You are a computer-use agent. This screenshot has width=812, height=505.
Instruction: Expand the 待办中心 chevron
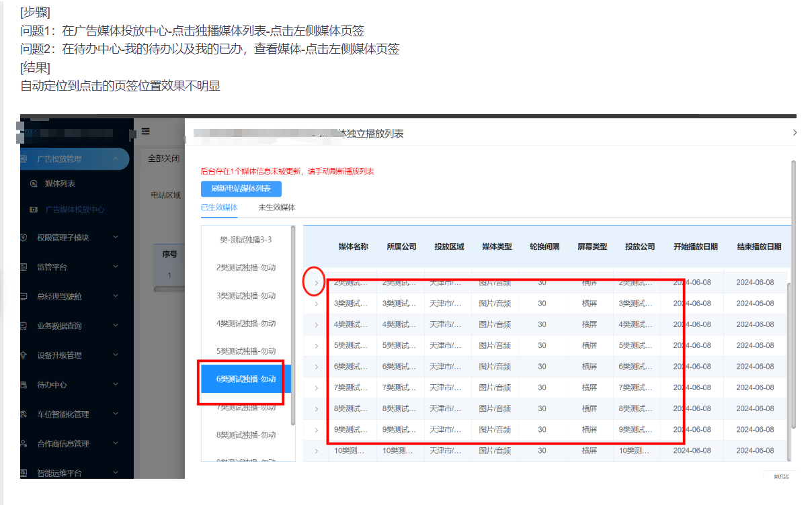coord(116,385)
